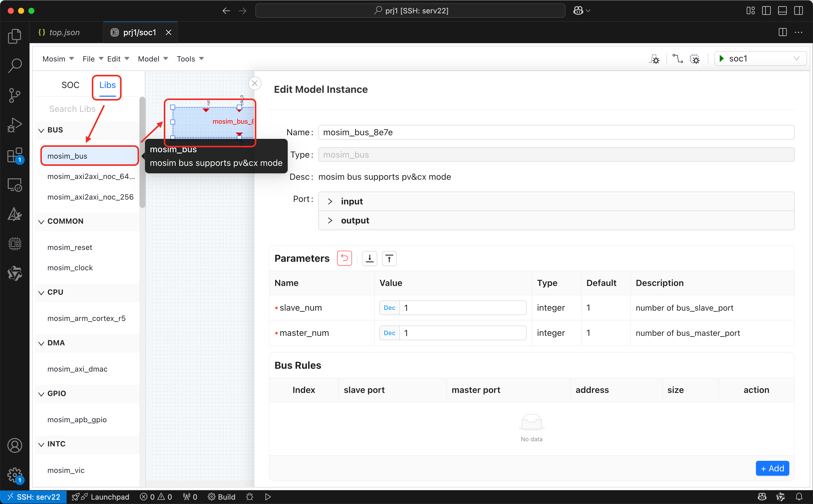Viewport: 813px width, 504px height.
Task: Switch to the Libs tab
Action: [107, 85]
